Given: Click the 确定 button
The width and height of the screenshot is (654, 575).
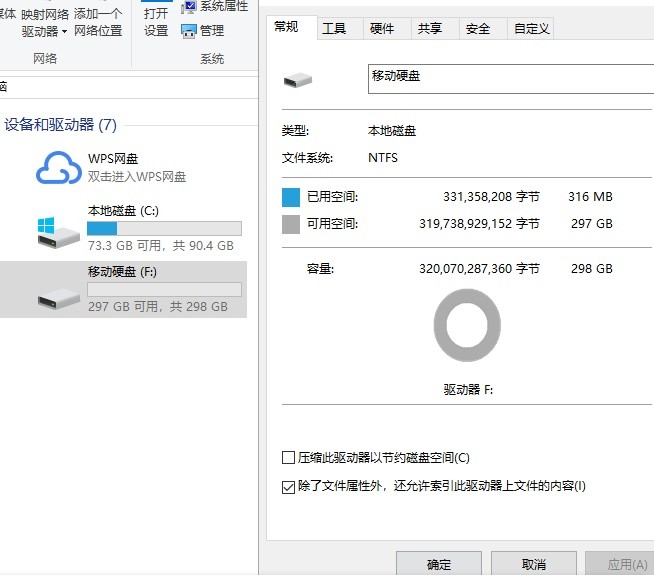Looking at the screenshot, I should pos(439,564).
